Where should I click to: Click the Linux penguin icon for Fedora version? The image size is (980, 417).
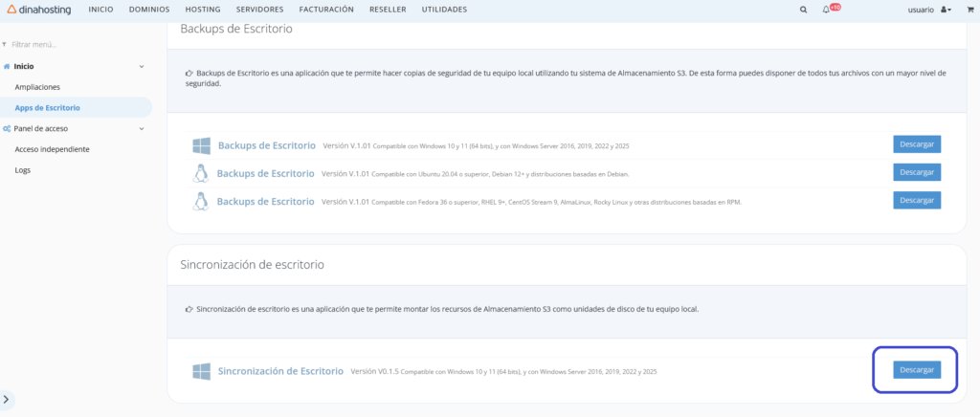click(x=201, y=201)
